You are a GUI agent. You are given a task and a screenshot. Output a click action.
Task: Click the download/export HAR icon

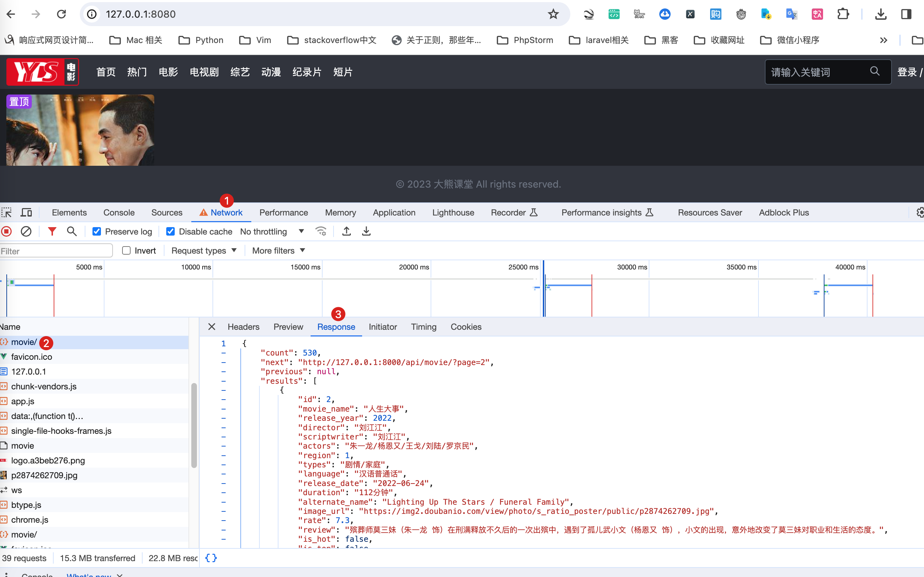coord(366,231)
